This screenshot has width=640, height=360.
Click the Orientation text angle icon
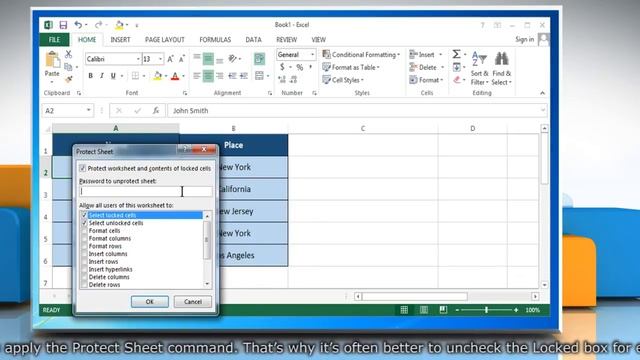[x=233, y=59]
